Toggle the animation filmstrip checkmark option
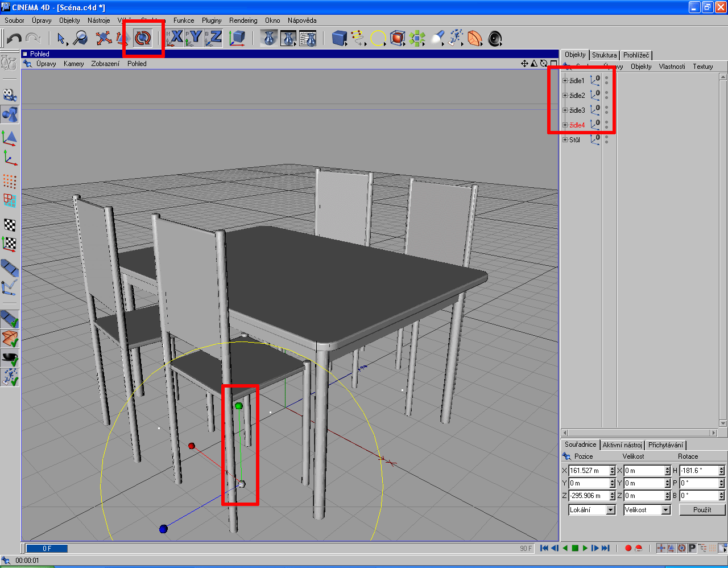This screenshot has width=728, height=568. coord(10,319)
